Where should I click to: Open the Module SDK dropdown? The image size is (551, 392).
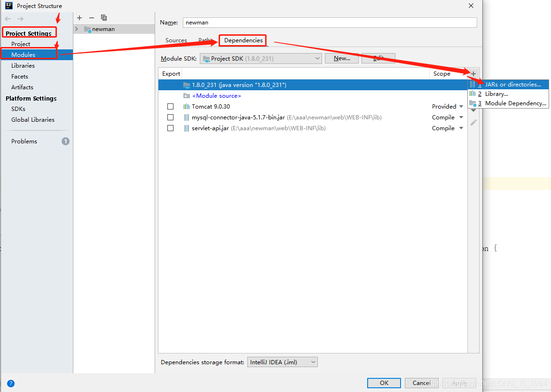(x=261, y=58)
